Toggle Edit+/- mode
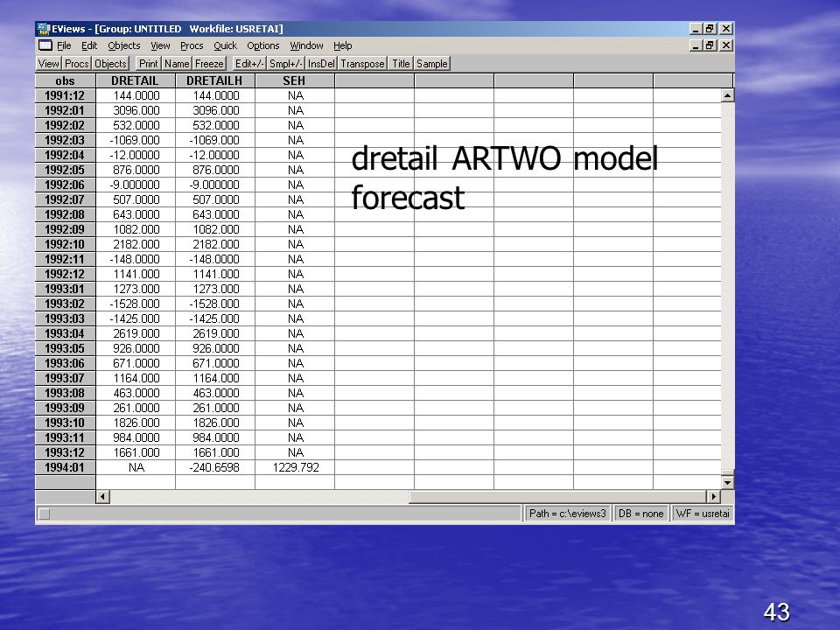840x630 pixels. [249, 64]
